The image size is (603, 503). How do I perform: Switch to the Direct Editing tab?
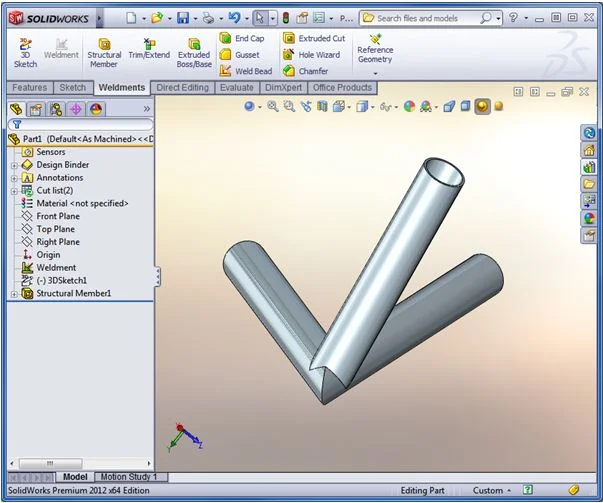182,88
